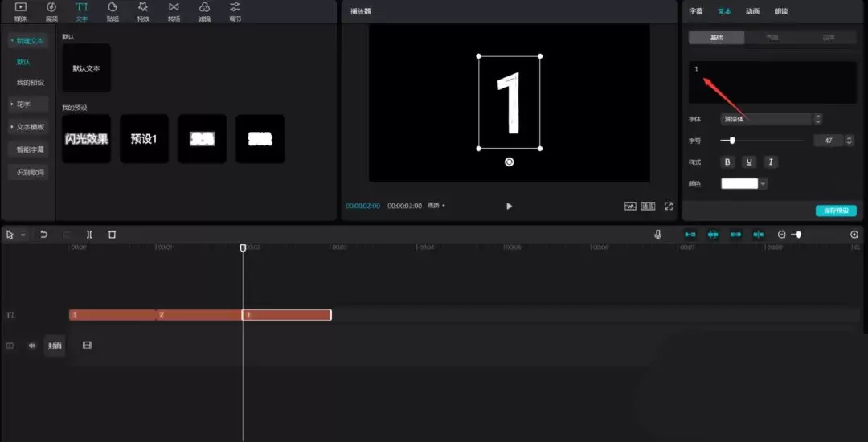Toggle Bold text style

pos(728,162)
